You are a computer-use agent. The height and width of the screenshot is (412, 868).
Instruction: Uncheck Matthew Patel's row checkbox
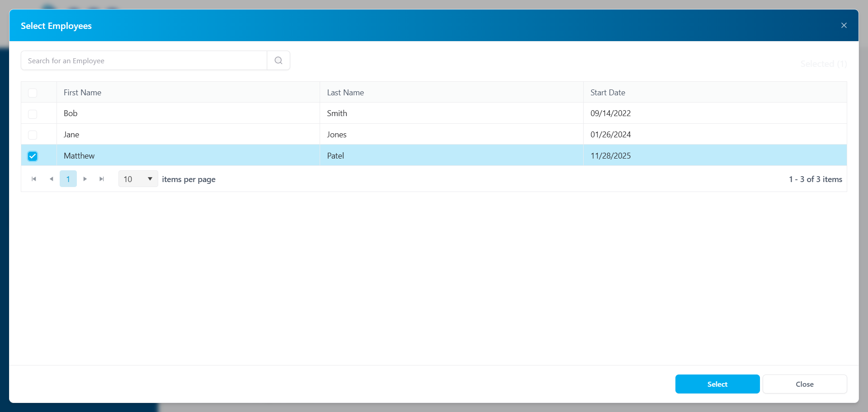click(x=33, y=156)
